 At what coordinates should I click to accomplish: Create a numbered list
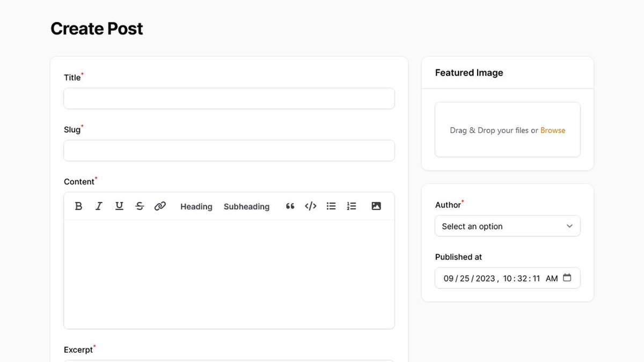click(352, 206)
